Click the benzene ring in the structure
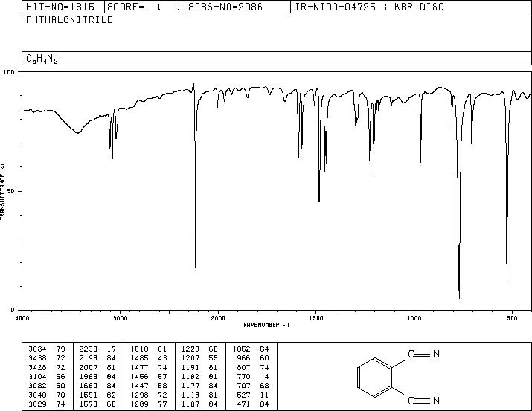Image resolution: width=532 pixels, height=411 pixels. click(x=375, y=377)
